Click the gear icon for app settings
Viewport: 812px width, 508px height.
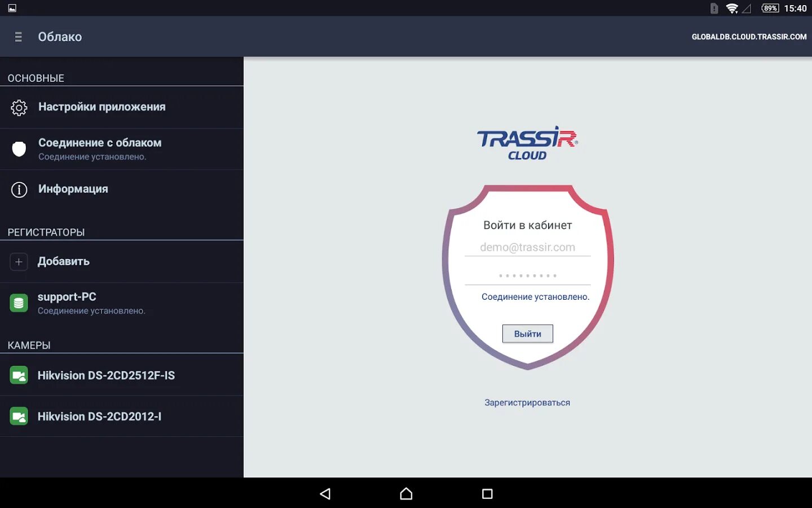[19, 107]
